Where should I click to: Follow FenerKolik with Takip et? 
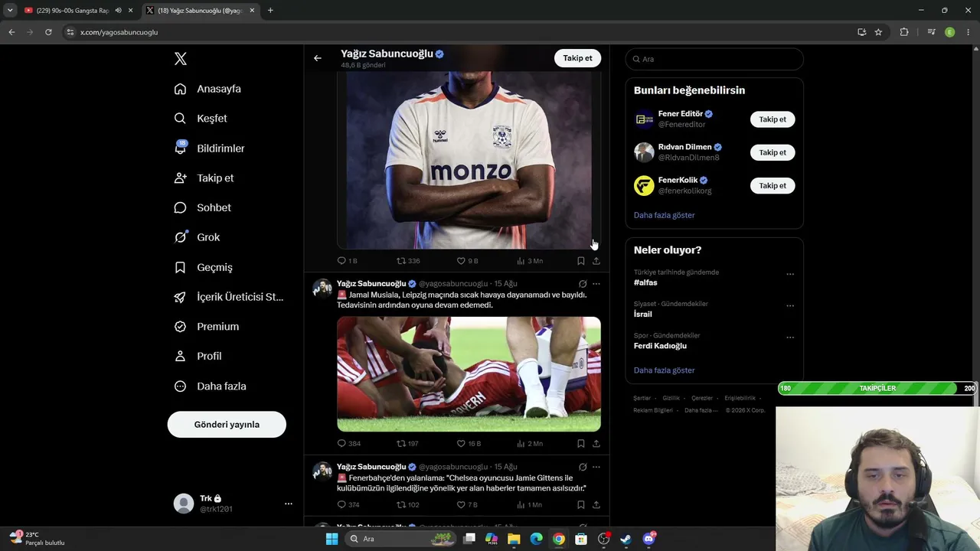click(x=773, y=186)
